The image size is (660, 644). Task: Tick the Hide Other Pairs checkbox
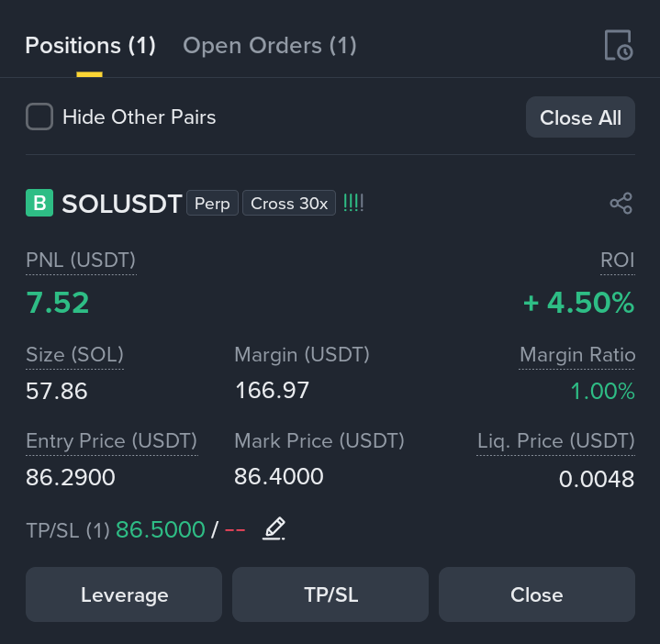pos(39,117)
